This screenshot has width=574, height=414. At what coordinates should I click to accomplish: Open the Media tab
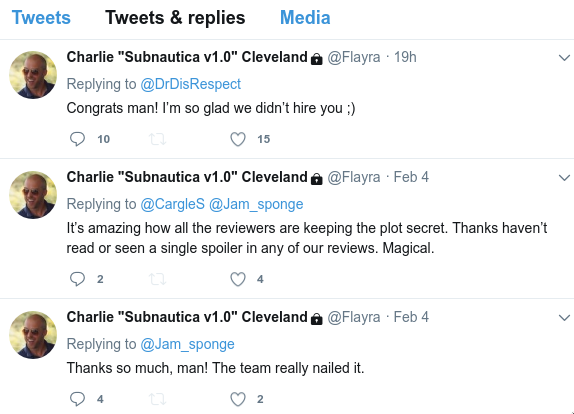(x=305, y=18)
